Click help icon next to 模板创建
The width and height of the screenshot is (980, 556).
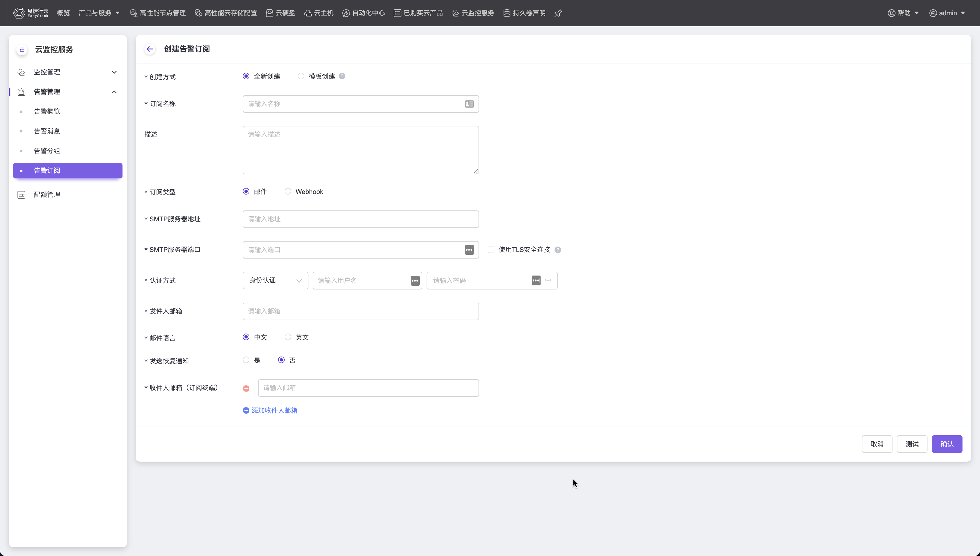(x=342, y=76)
